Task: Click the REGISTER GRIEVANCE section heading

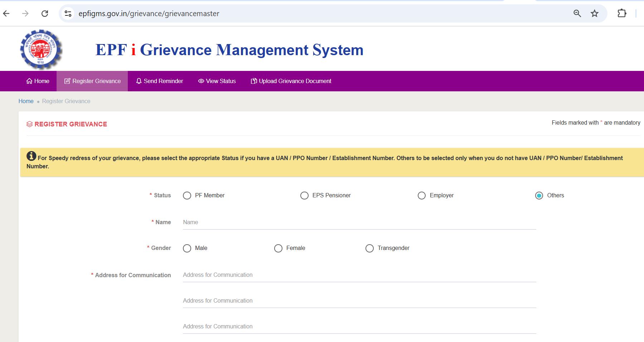Action: (71, 124)
